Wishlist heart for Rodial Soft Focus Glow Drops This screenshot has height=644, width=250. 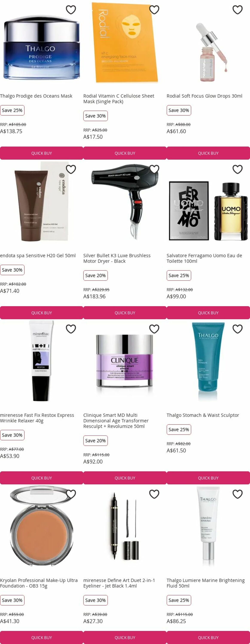(x=238, y=10)
